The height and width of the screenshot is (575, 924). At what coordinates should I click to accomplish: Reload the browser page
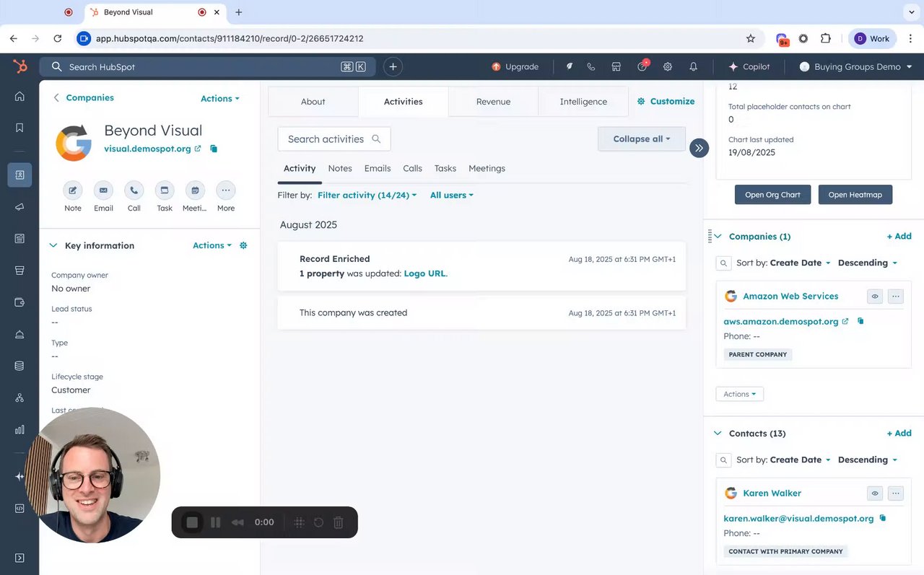[58, 38]
